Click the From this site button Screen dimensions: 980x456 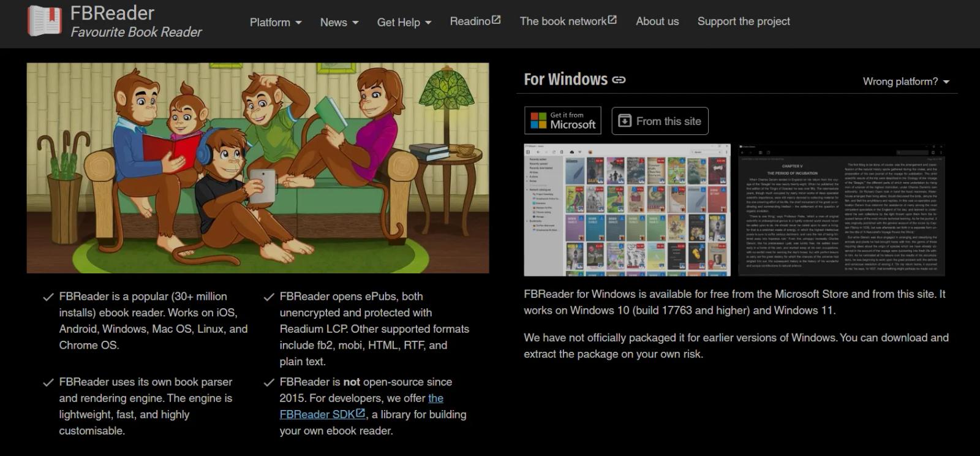click(660, 121)
